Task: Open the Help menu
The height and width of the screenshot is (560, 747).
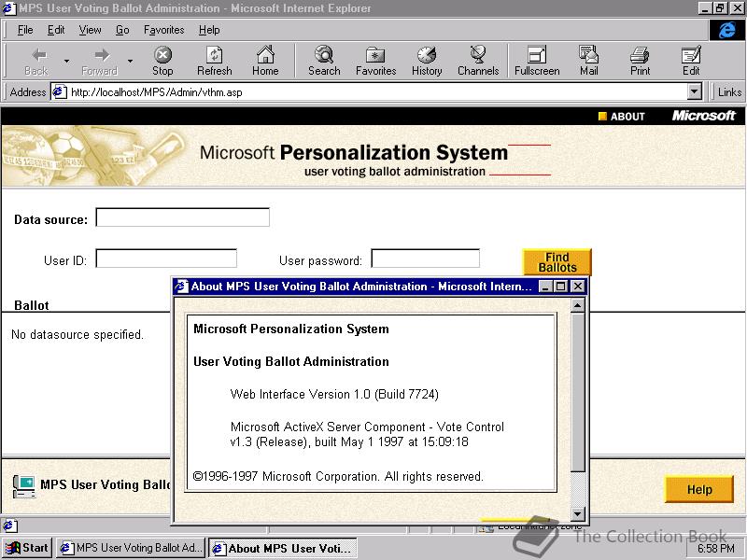Action: (209, 30)
